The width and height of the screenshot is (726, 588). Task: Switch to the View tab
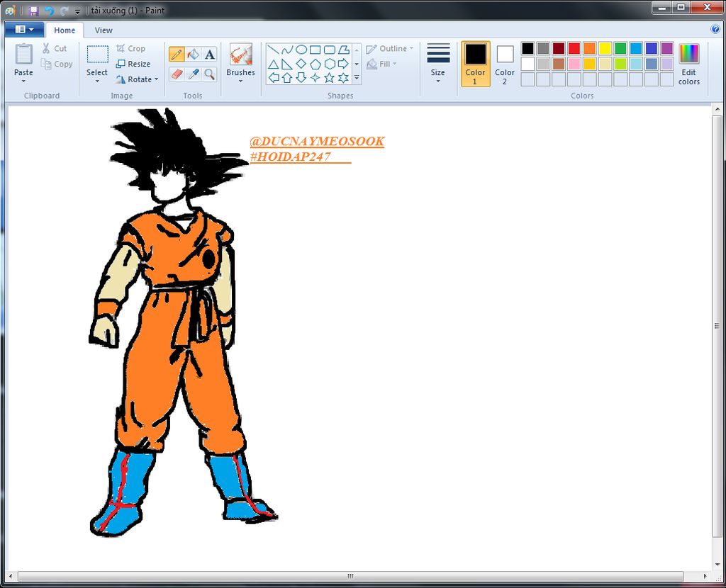(104, 30)
